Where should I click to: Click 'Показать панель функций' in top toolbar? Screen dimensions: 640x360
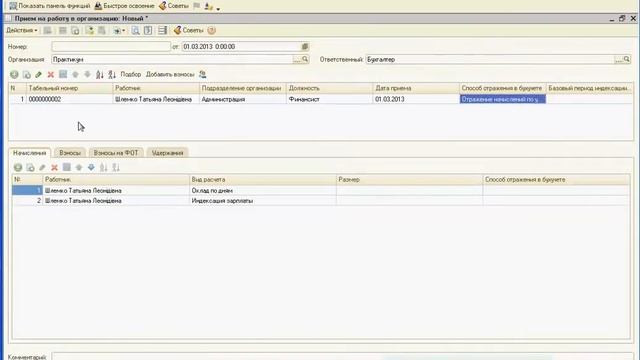(49, 6)
